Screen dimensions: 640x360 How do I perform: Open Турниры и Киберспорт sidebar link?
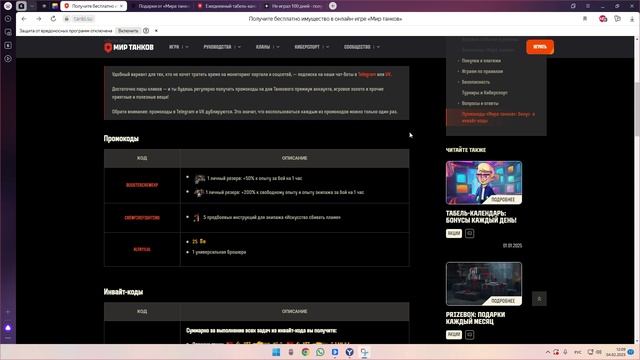point(484,92)
